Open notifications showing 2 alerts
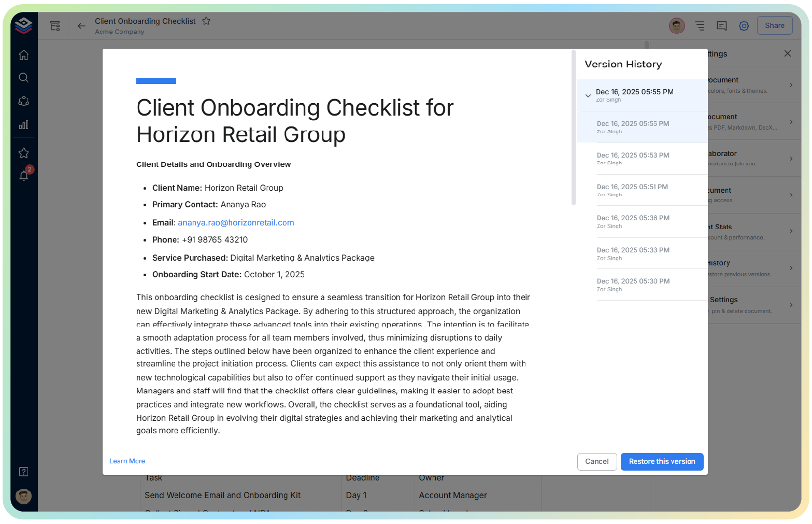812x524 pixels. 23,176
